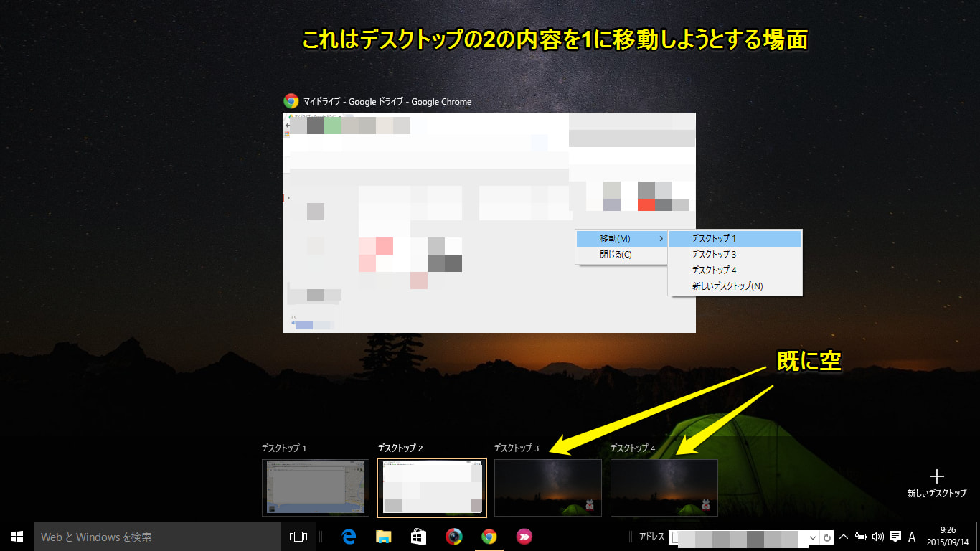Expand the address toolbar dropdown arrow
The height and width of the screenshot is (551, 980).
pyautogui.click(x=812, y=537)
